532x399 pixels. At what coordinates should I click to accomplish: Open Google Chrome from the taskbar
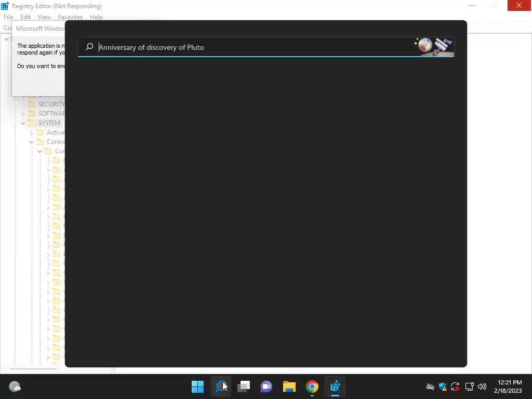(312, 387)
